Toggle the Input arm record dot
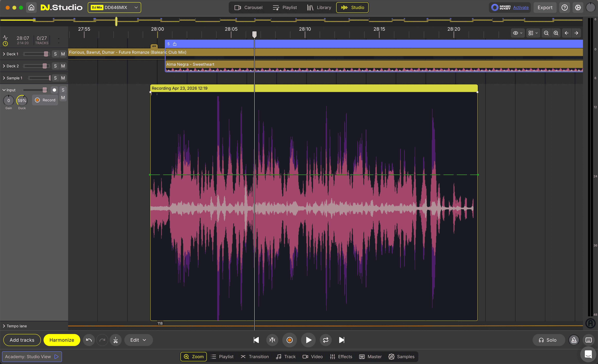Screen dimensions: 598x364 click(54, 90)
